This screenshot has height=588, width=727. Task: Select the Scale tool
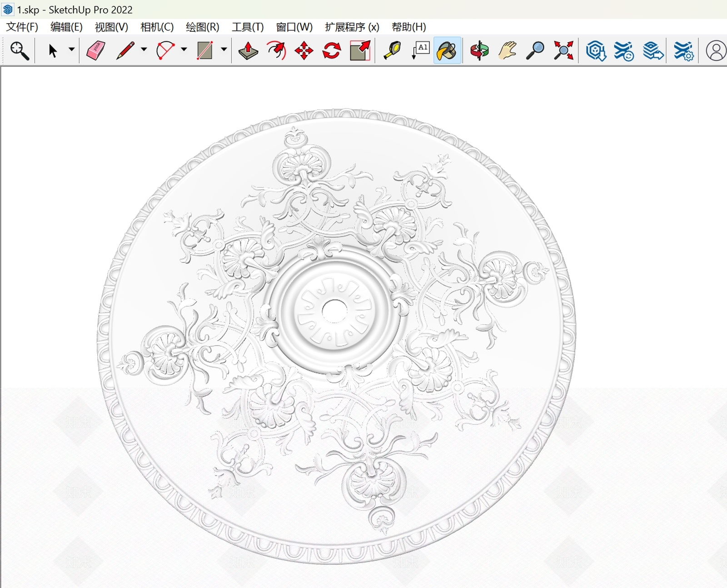(x=360, y=50)
